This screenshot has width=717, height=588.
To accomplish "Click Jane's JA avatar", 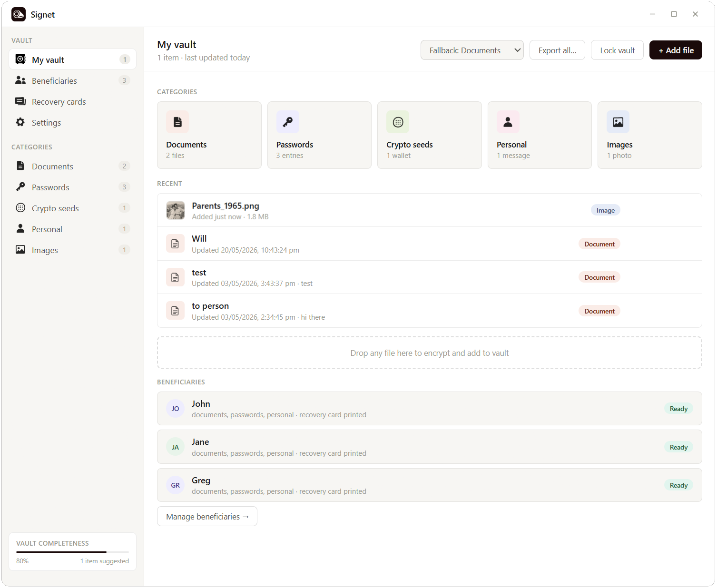I will coord(175,447).
